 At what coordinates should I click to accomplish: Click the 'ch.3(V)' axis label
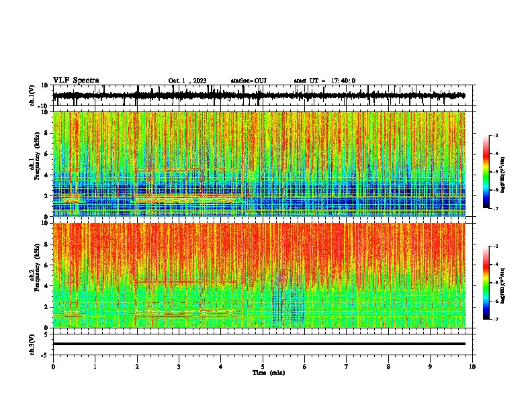[32, 345]
